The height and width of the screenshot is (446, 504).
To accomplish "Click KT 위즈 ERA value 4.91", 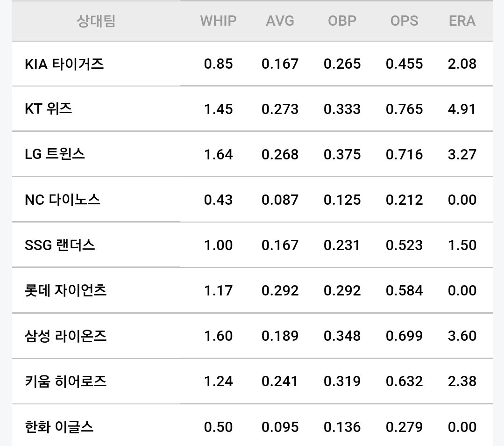I will tap(462, 109).
